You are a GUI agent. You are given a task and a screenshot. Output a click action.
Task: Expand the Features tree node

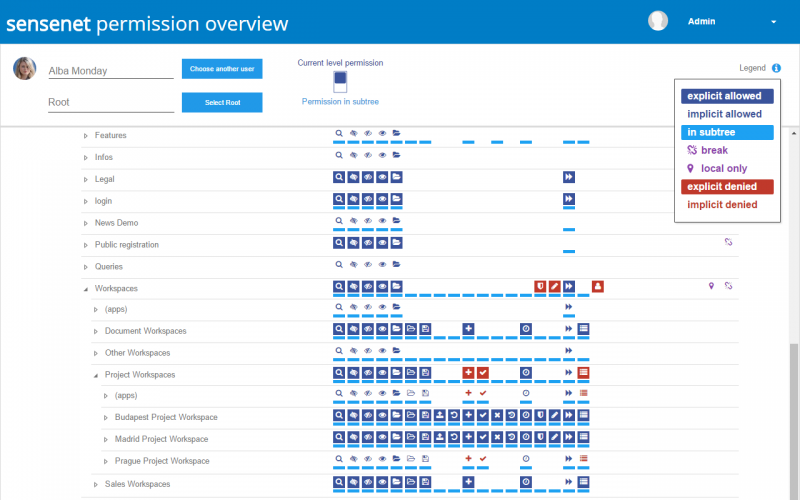(86, 136)
